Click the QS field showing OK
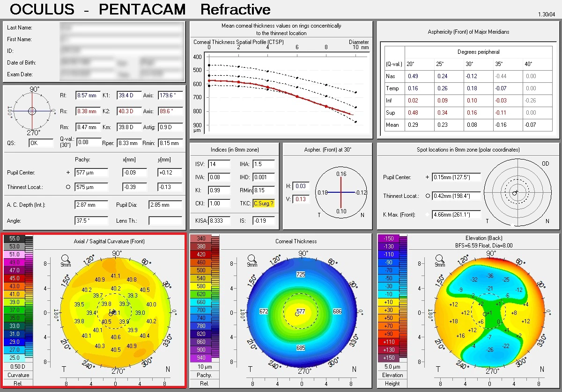562x392 pixels. (41, 143)
